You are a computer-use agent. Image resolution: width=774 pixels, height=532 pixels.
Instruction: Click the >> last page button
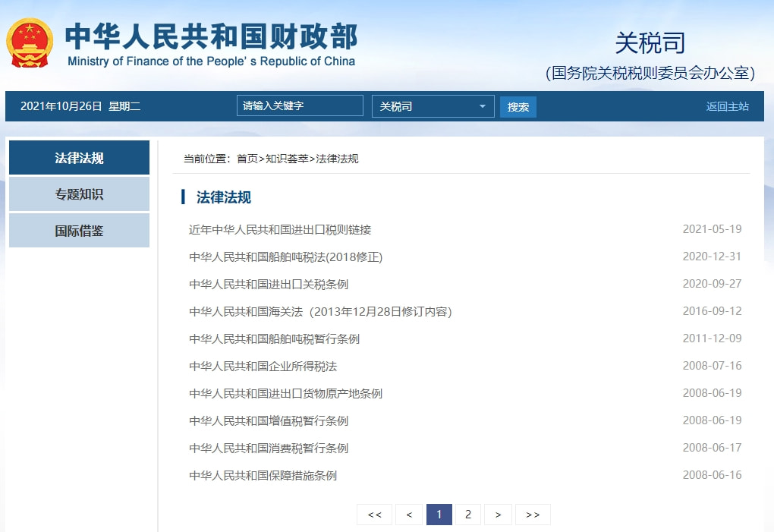[x=533, y=514]
